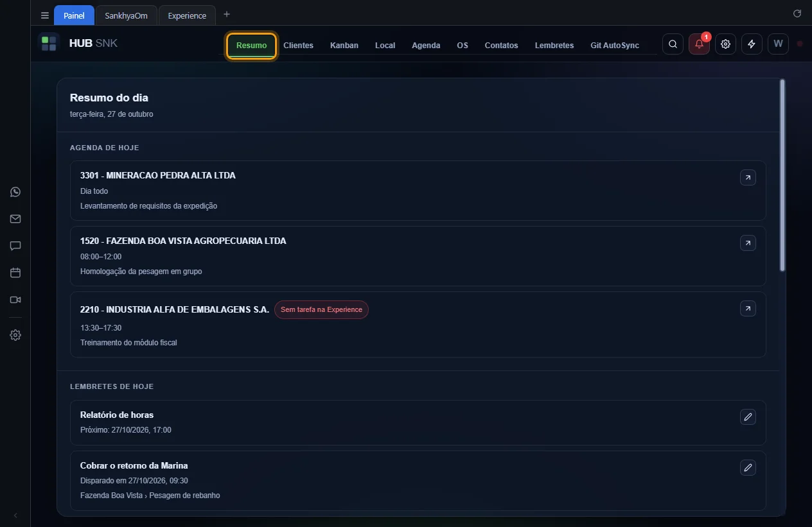Click the reload icon at top right
812x527 pixels.
coord(797,13)
